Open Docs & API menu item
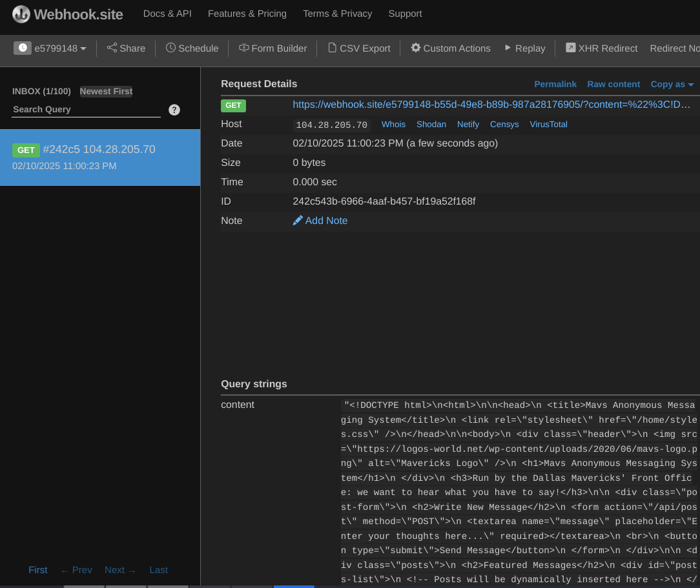Viewport: 700px width, 588px height. pyautogui.click(x=167, y=14)
